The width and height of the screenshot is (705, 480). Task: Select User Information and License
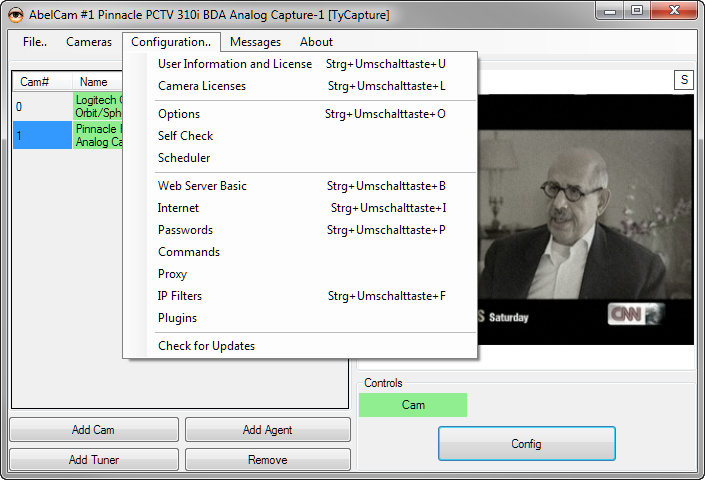pyautogui.click(x=235, y=64)
